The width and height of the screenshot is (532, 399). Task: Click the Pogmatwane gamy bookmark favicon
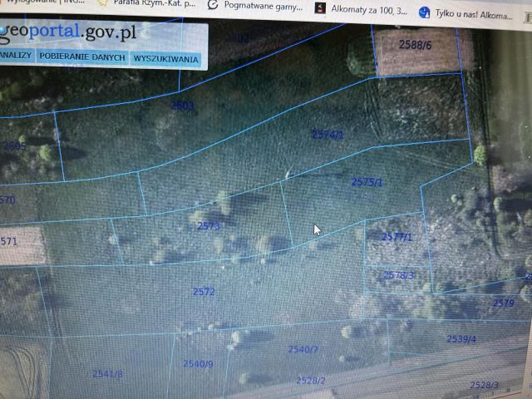(x=213, y=4)
